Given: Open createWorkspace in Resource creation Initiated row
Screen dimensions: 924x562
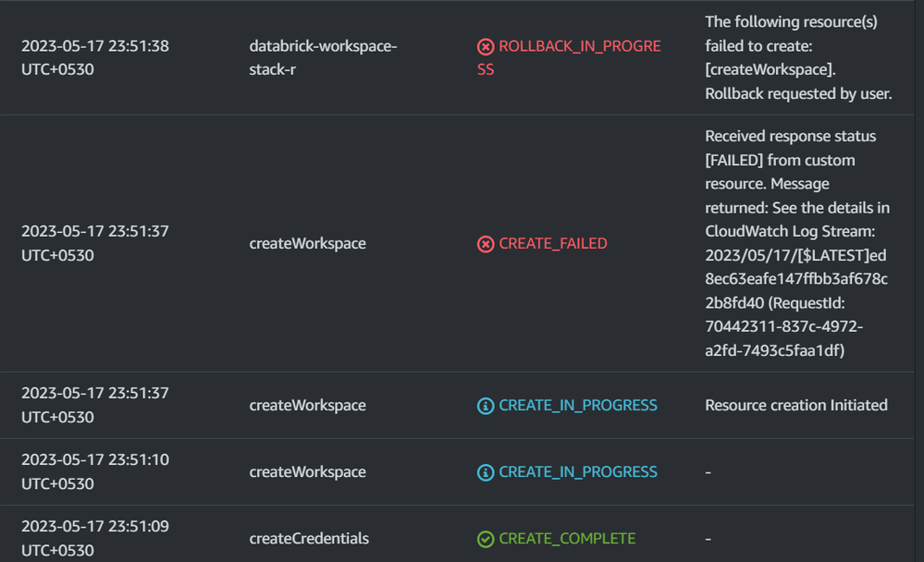Looking at the screenshot, I should pos(307,406).
